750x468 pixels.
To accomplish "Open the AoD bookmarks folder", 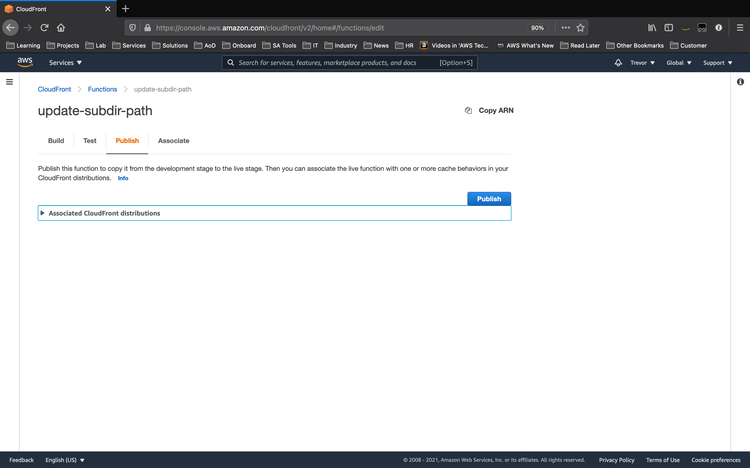I will tap(205, 45).
